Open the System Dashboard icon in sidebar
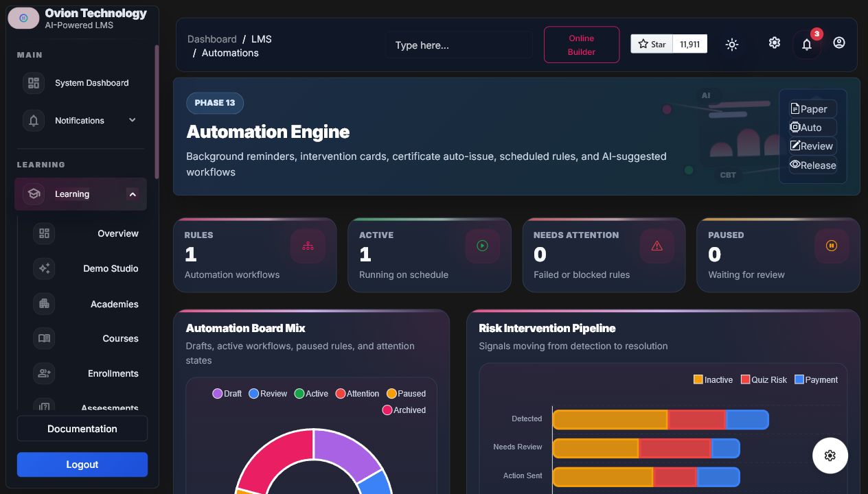The height and width of the screenshot is (494, 868). pos(33,83)
